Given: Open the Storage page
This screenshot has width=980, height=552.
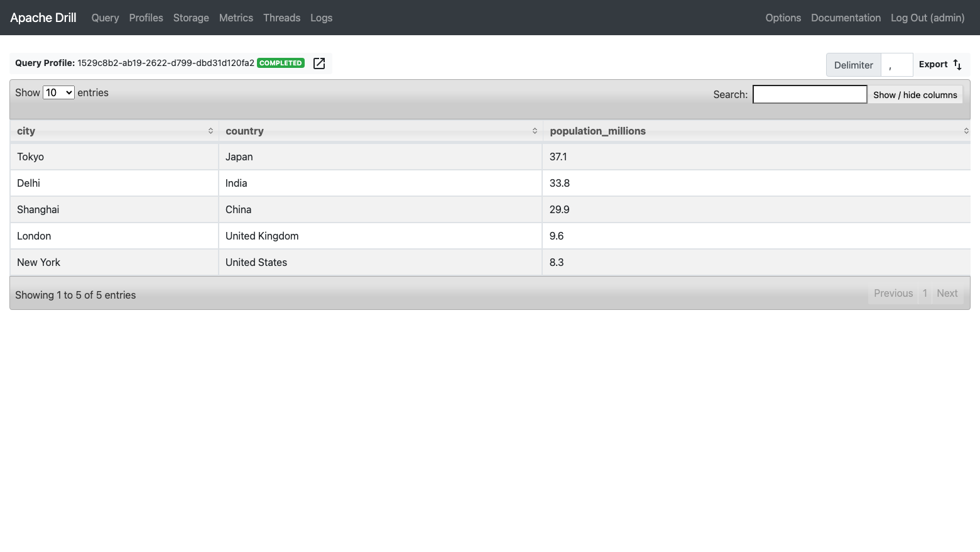Looking at the screenshot, I should [x=191, y=18].
